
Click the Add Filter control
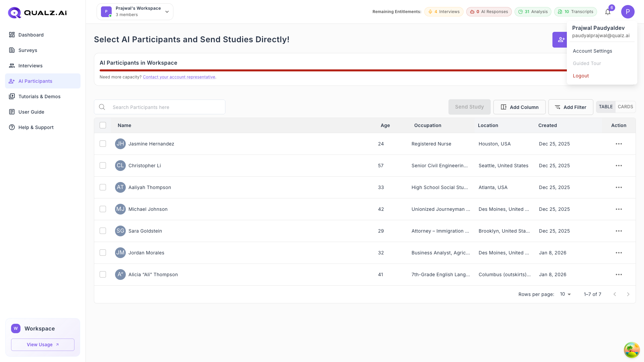(571, 107)
